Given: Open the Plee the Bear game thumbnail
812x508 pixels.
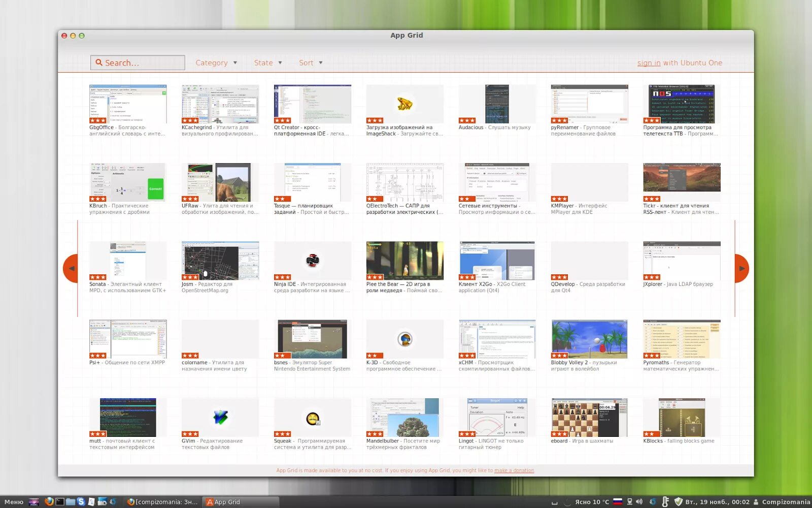Looking at the screenshot, I should 405,261.
